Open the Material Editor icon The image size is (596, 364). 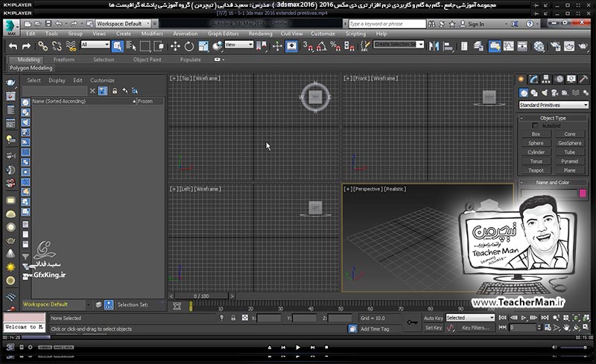[539, 46]
